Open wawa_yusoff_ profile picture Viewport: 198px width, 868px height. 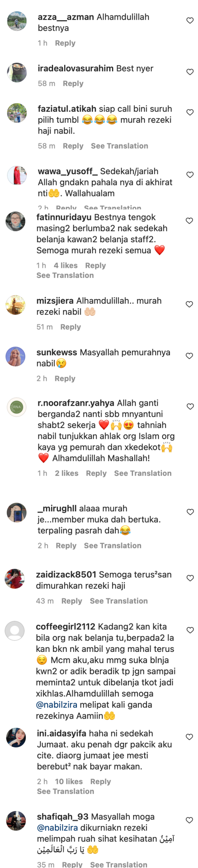(17, 175)
